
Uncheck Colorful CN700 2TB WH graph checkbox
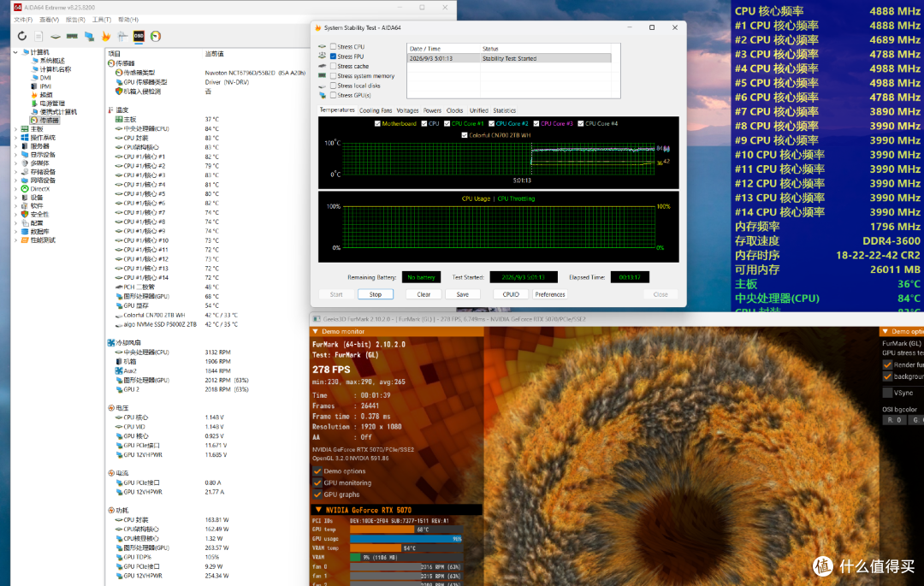pyautogui.click(x=465, y=135)
